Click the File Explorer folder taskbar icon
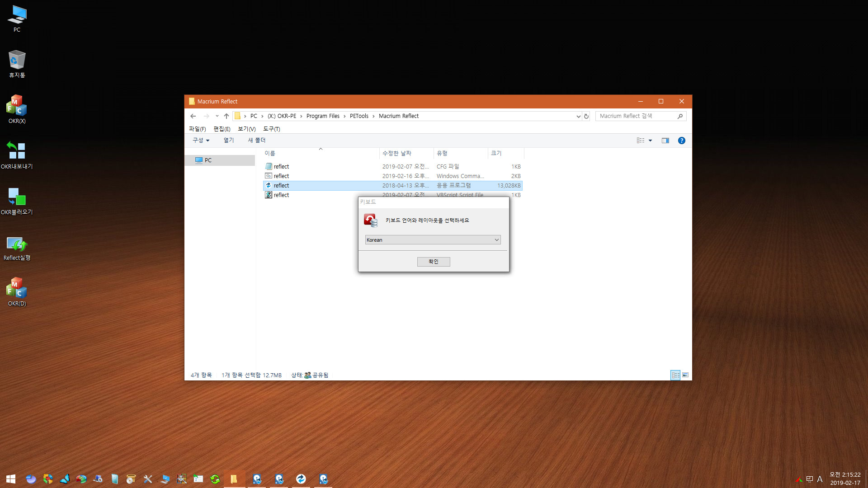The height and width of the screenshot is (488, 868). coord(234,479)
